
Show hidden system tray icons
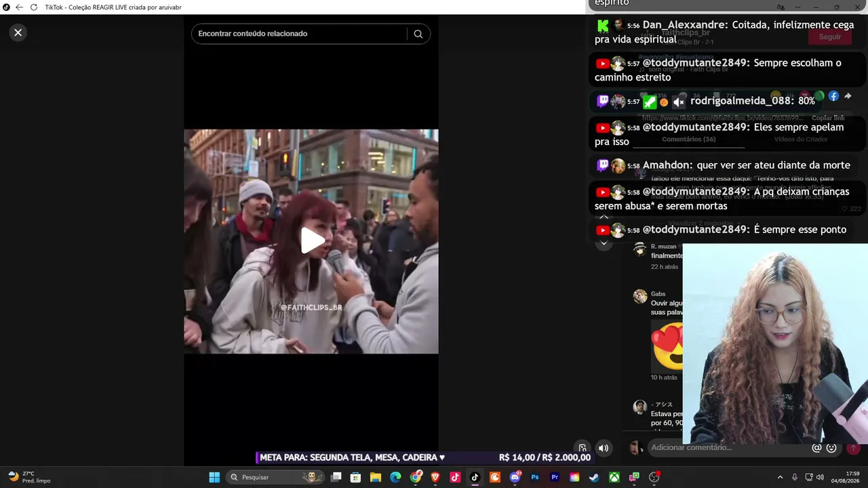tap(780, 477)
